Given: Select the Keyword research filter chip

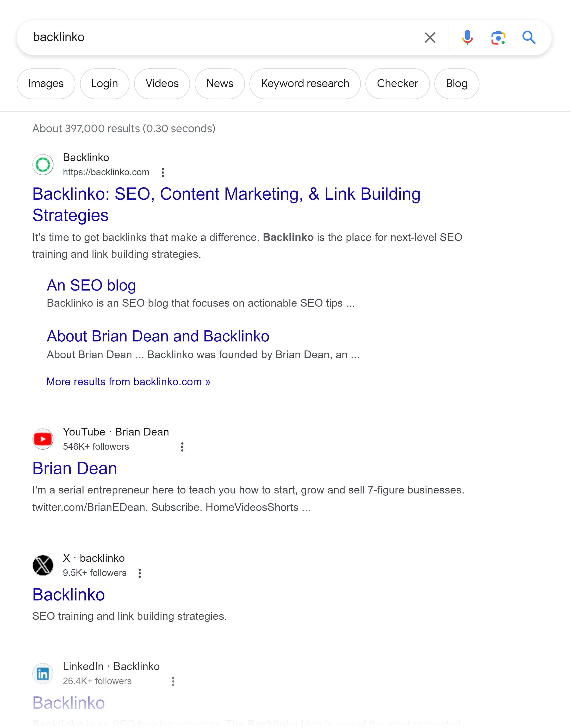Looking at the screenshot, I should pos(305,84).
